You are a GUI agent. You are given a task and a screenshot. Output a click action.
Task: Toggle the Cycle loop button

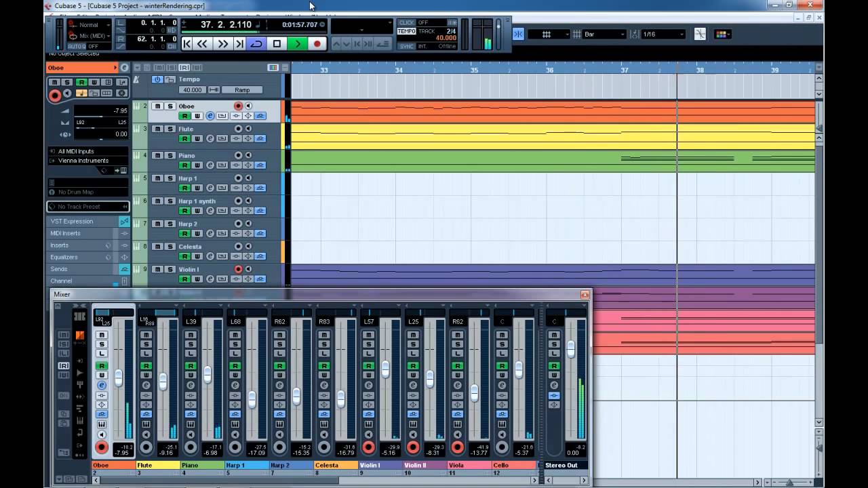click(x=256, y=43)
